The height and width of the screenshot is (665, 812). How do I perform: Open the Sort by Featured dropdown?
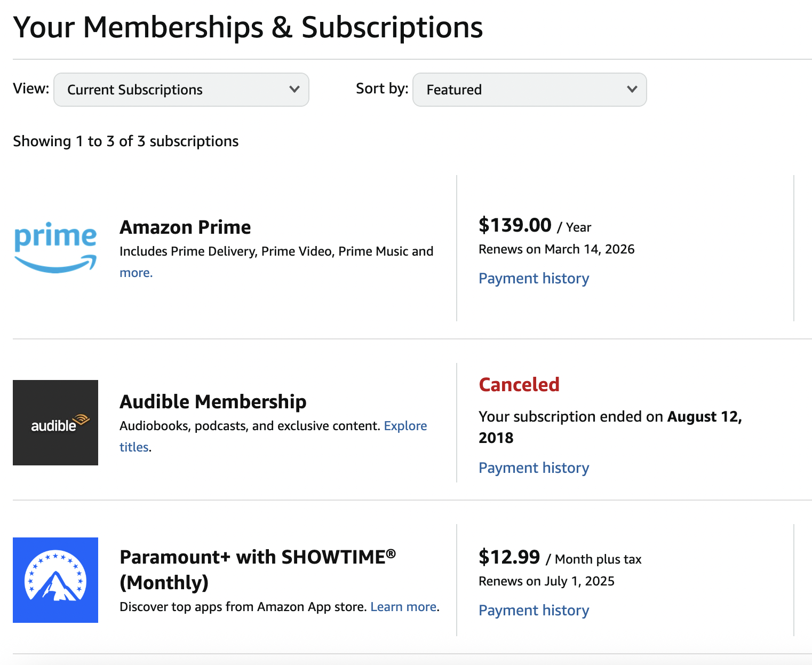coord(529,90)
